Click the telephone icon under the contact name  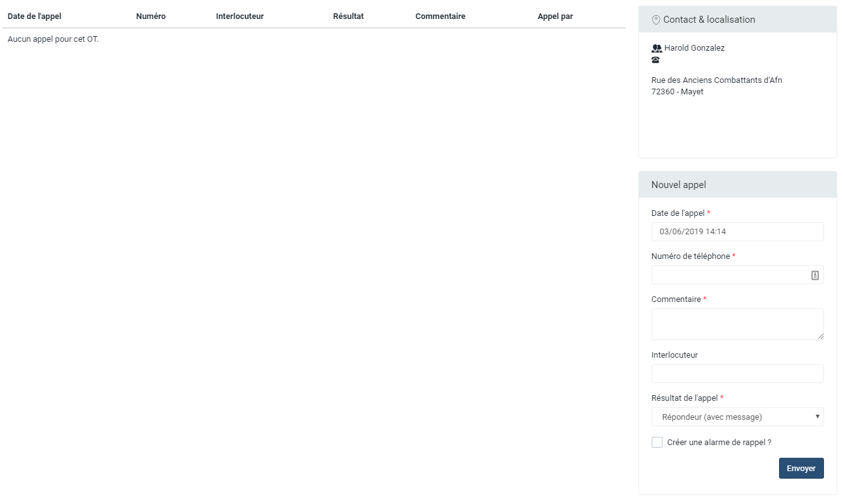click(x=656, y=60)
